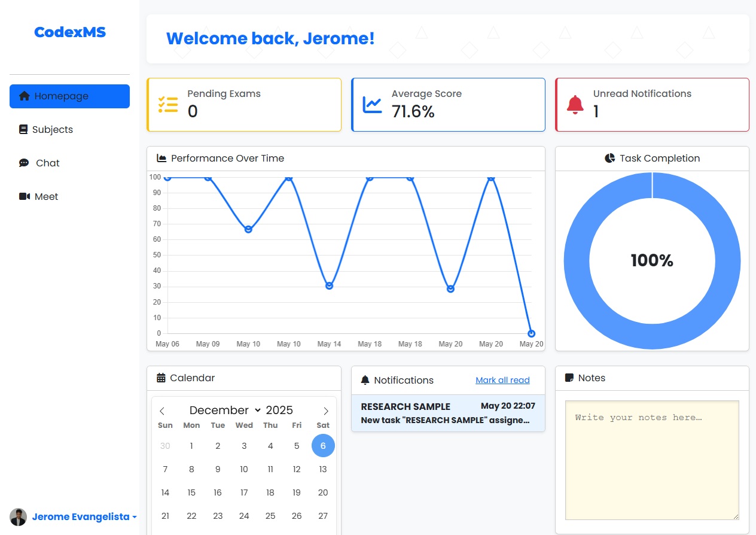Click inside the notes text area

click(x=652, y=461)
